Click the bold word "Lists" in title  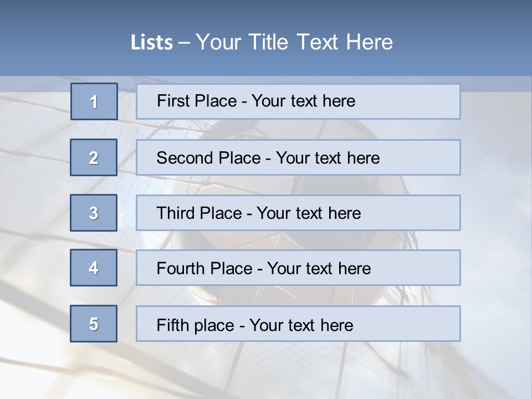coord(152,42)
